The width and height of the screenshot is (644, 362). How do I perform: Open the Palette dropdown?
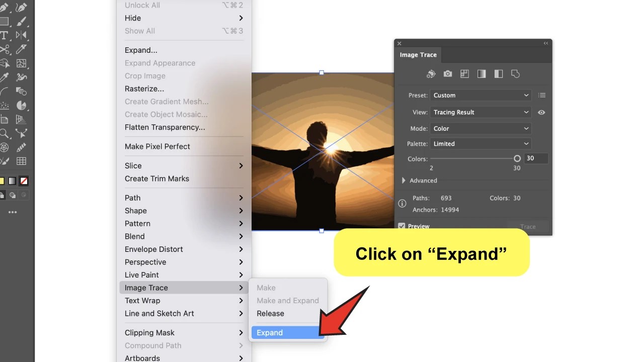(x=480, y=143)
